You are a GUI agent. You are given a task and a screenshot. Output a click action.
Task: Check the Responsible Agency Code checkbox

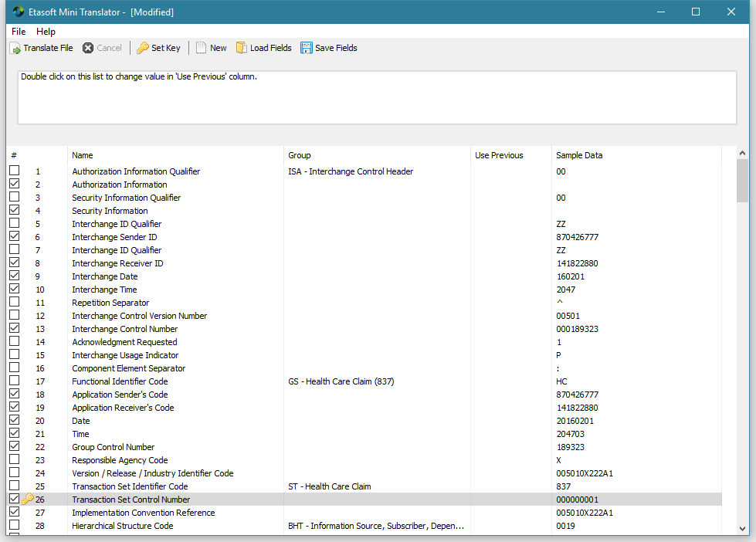pyautogui.click(x=14, y=460)
